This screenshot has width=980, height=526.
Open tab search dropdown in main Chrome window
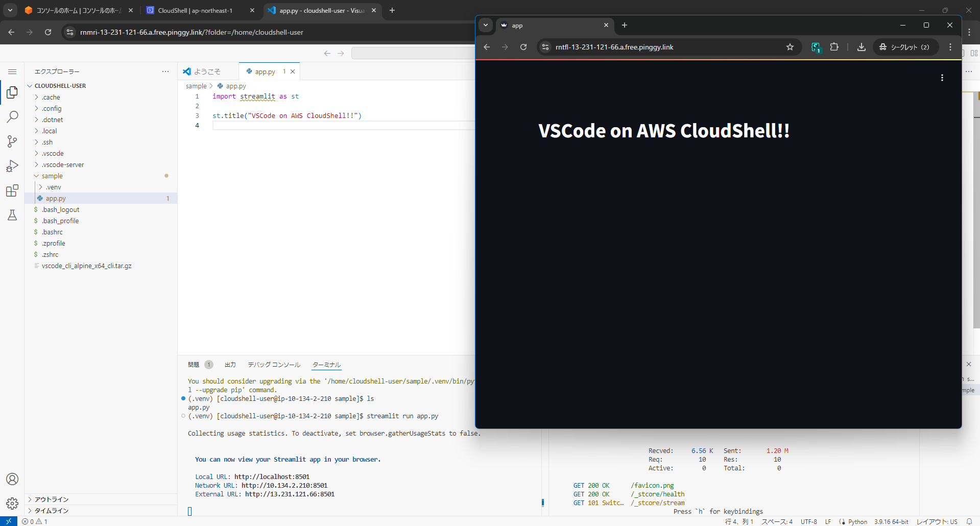10,10
